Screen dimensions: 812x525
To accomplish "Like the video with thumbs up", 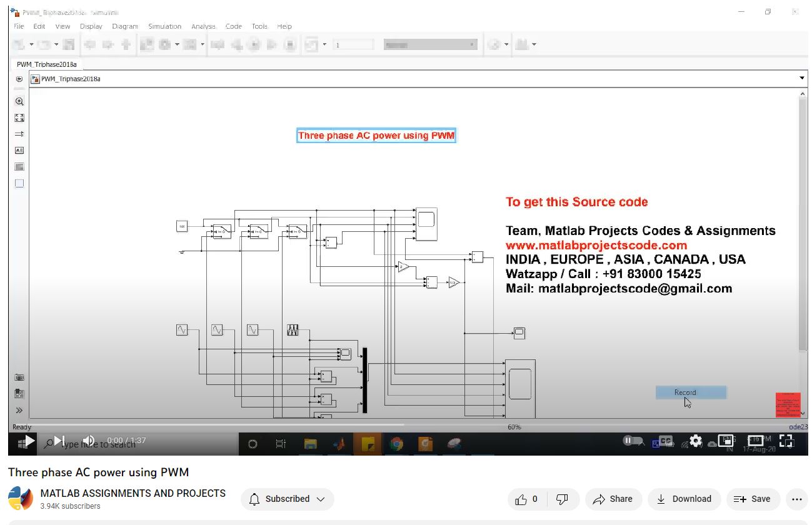I will (526, 499).
